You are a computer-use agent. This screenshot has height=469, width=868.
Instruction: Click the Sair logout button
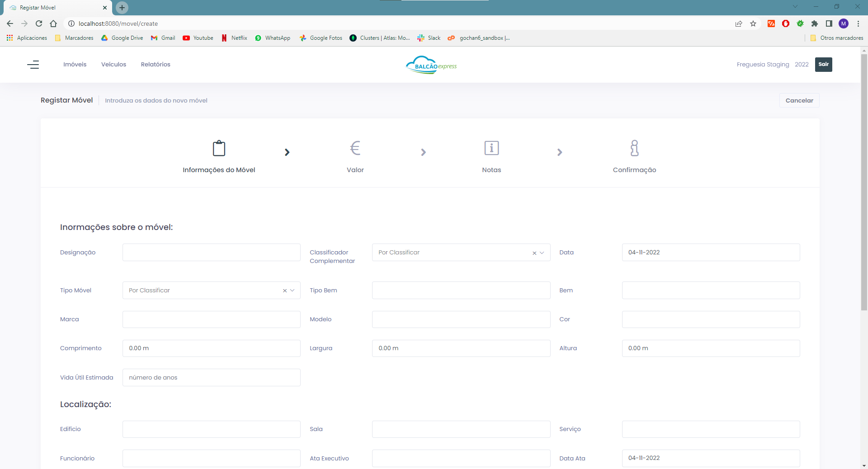823,64
